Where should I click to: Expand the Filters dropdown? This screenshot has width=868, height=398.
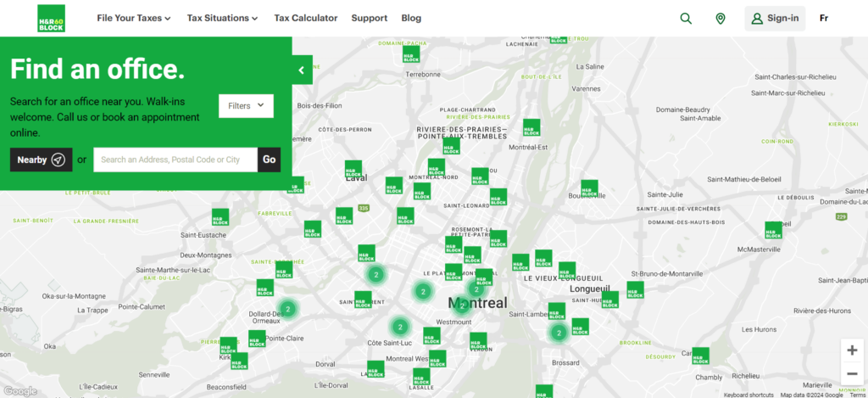[x=246, y=106]
